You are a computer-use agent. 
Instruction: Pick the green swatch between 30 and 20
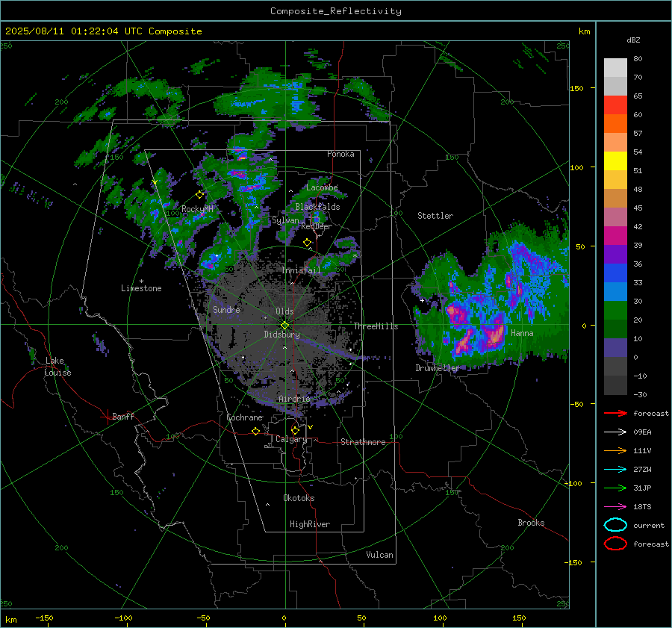click(x=615, y=311)
